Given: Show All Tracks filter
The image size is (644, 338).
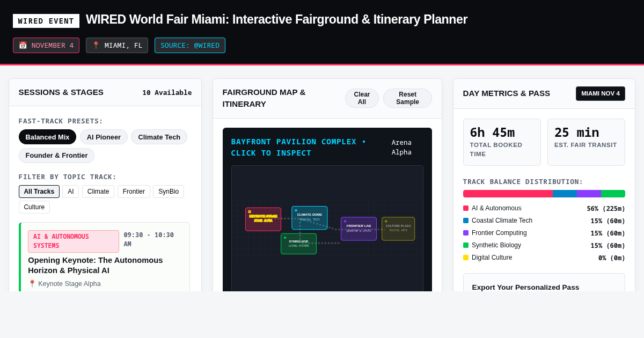Looking at the screenshot, I should [39, 192].
